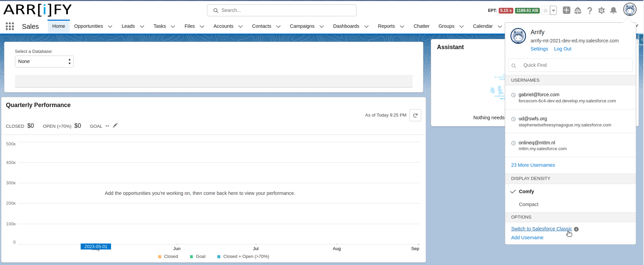This screenshot has width=644, height=265.
Task: Refresh the Quarterly Performance chart
Action: [415, 115]
